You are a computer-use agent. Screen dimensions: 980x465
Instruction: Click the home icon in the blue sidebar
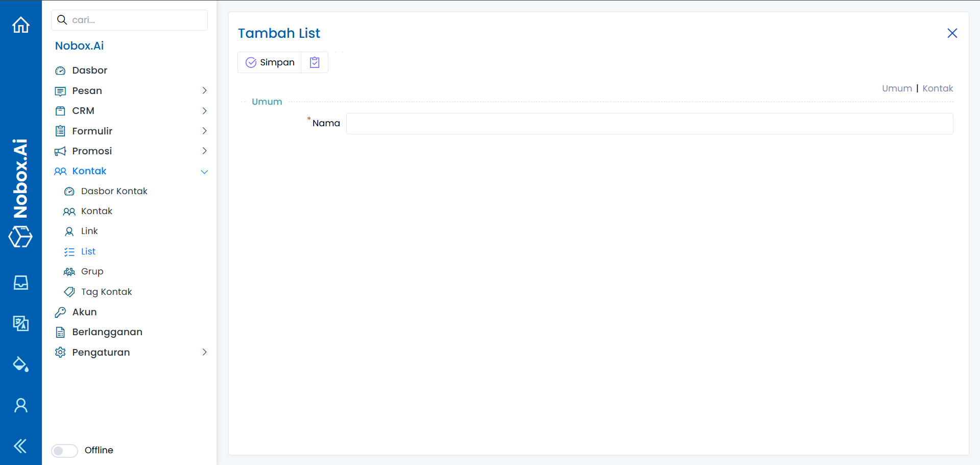21,25
